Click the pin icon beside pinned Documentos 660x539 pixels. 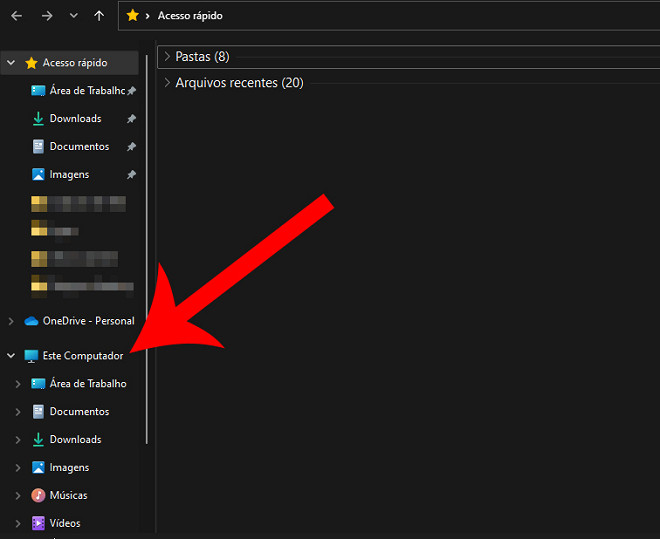pyautogui.click(x=132, y=146)
